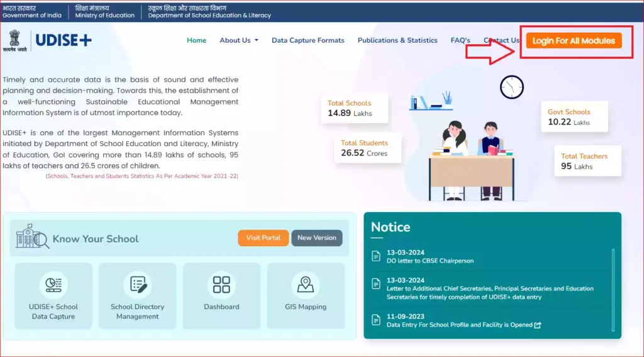
Task: Click the Ministry of Education text
Action: tap(105, 15)
